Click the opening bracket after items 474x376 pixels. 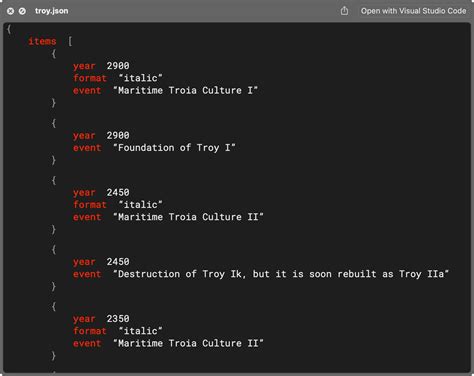(70, 42)
